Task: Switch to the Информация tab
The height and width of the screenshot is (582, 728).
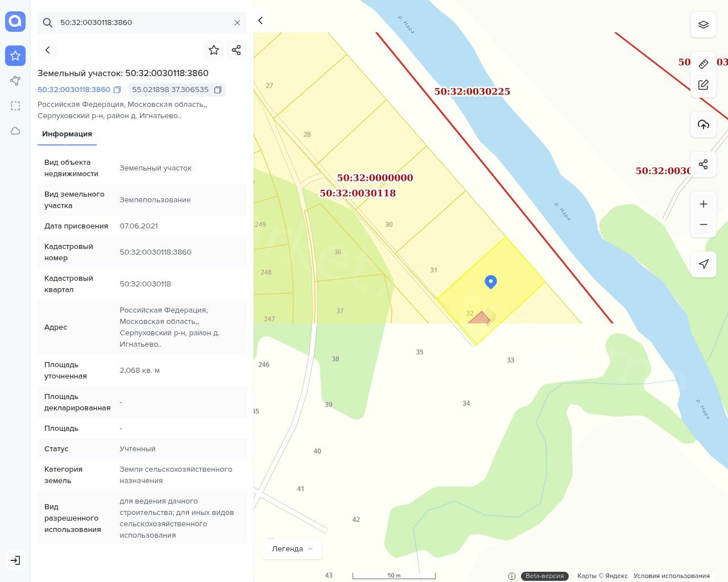Action: [67, 134]
